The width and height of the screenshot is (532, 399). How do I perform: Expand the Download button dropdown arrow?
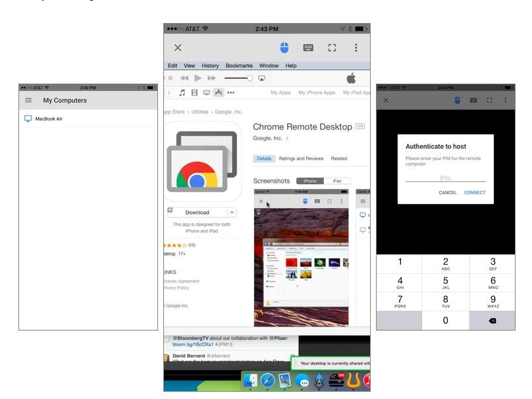[x=232, y=213]
